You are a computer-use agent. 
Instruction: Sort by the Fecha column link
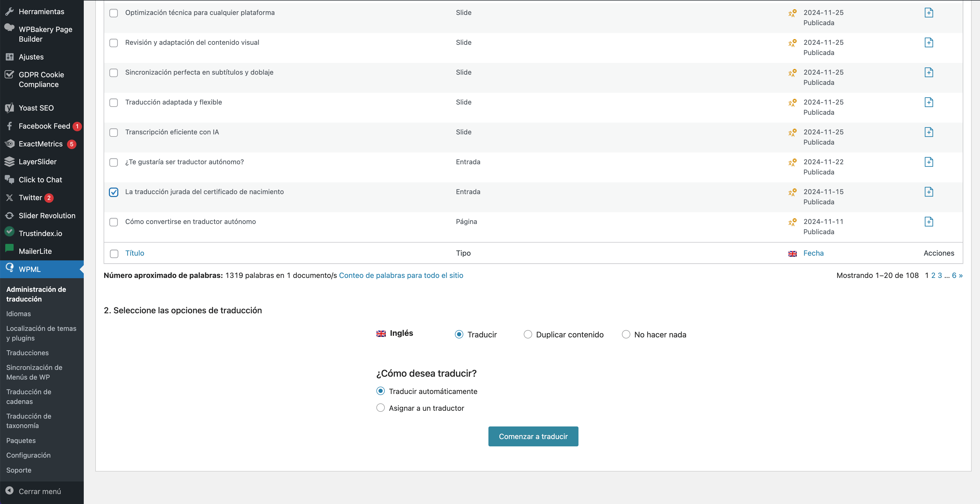(x=813, y=253)
